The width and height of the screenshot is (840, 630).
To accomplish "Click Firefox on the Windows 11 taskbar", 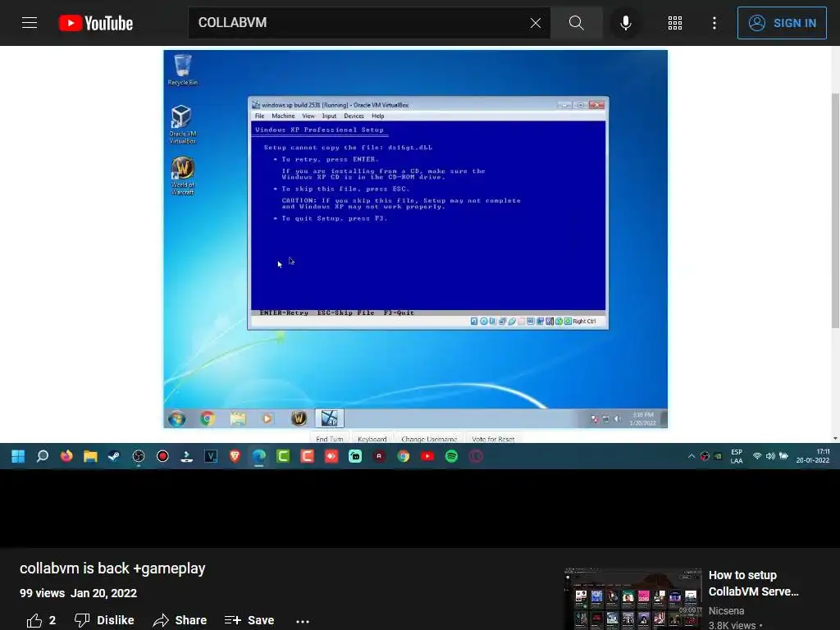I will 66,456.
